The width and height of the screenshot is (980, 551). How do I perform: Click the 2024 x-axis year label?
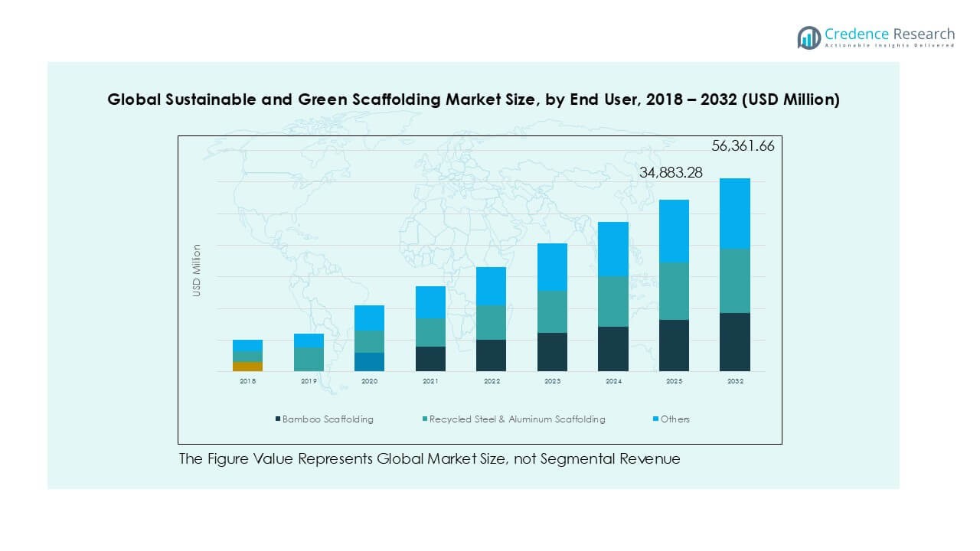[612, 381]
